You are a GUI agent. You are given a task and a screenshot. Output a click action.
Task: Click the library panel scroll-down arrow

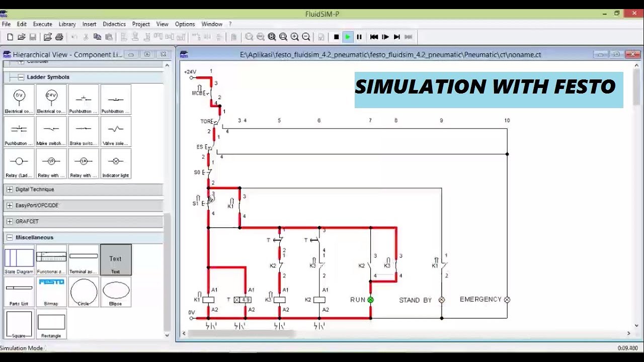167,335
